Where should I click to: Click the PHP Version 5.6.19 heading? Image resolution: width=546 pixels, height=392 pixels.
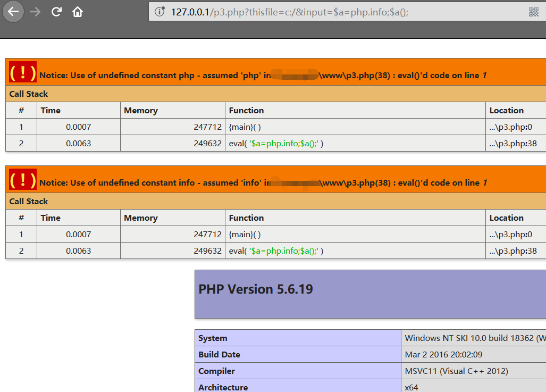256,289
